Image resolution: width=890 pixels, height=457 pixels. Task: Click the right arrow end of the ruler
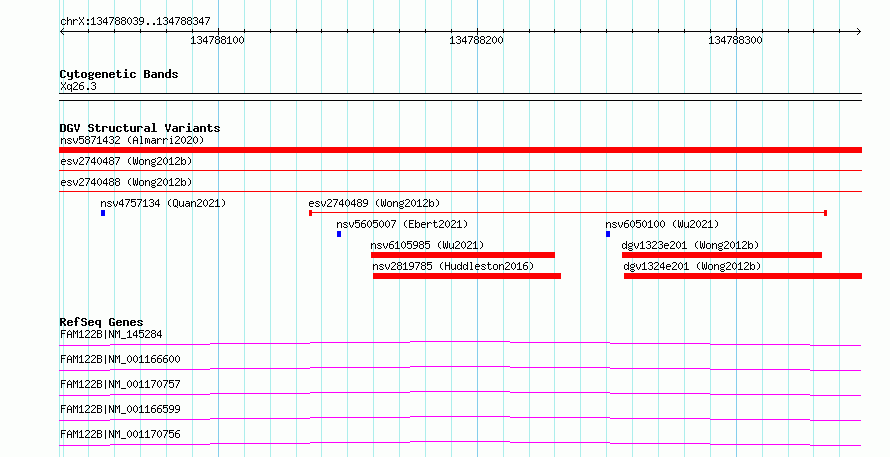coord(858,31)
